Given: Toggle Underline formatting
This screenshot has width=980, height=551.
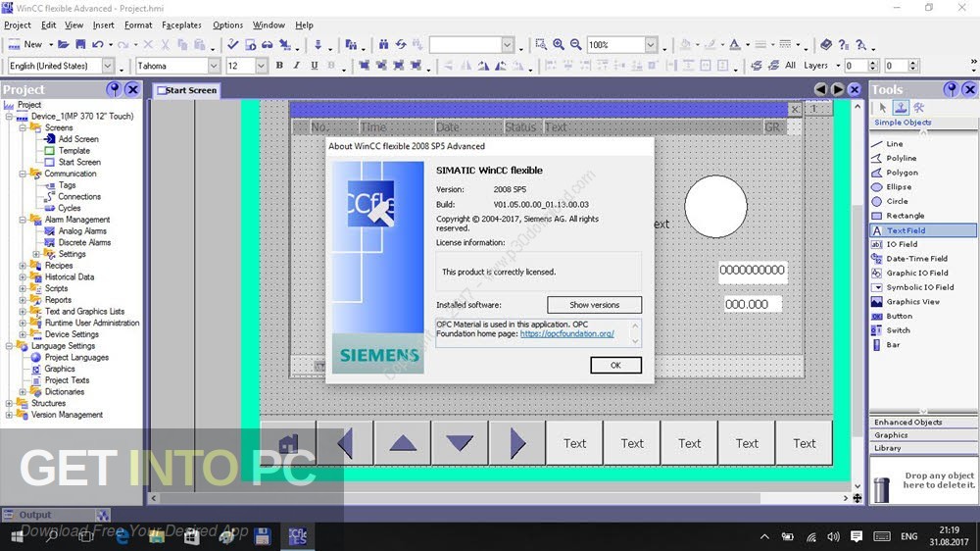Looking at the screenshot, I should click(x=314, y=66).
